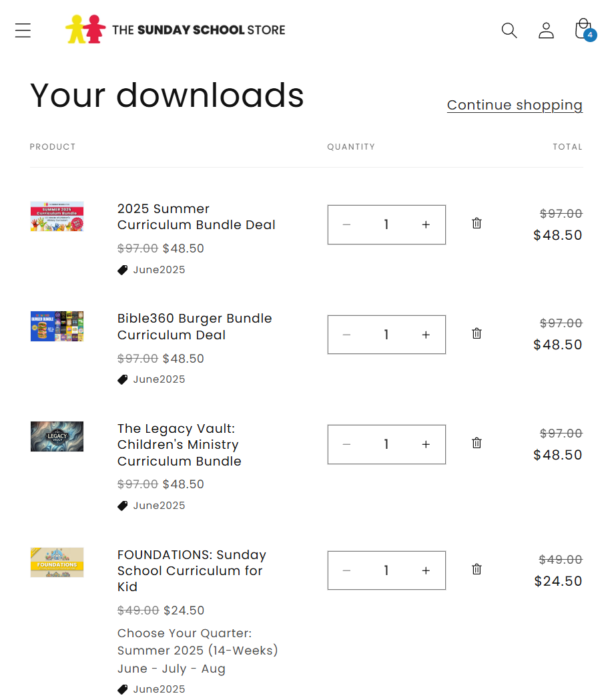Click the search magnifier icon
612x700 pixels.
pos(509,30)
